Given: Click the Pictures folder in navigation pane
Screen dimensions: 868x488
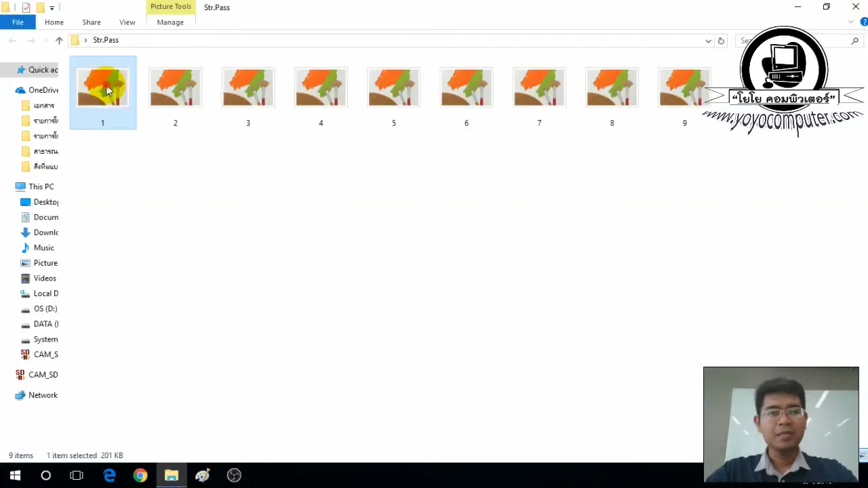Looking at the screenshot, I should 45,263.
